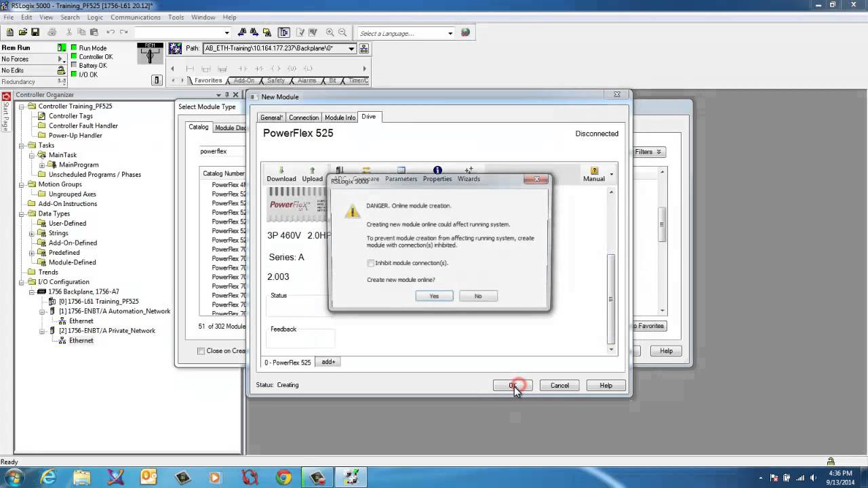Click the Zoom In magnifier icon

pos(330,32)
